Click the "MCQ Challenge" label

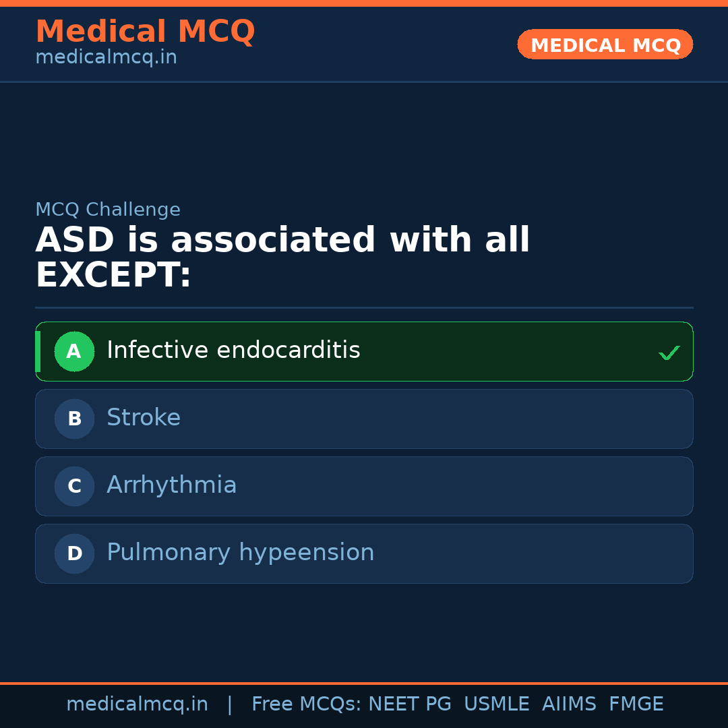click(108, 210)
